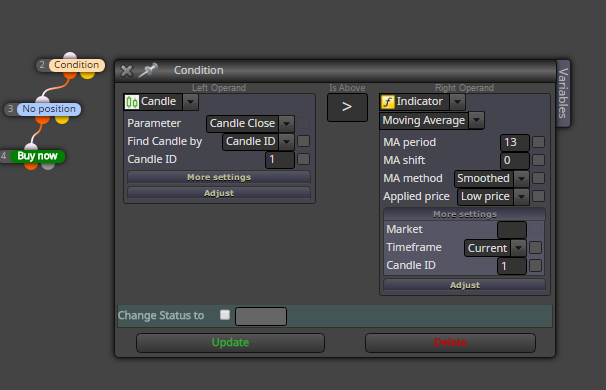Click the Change Status to value field

click(261, 316)
